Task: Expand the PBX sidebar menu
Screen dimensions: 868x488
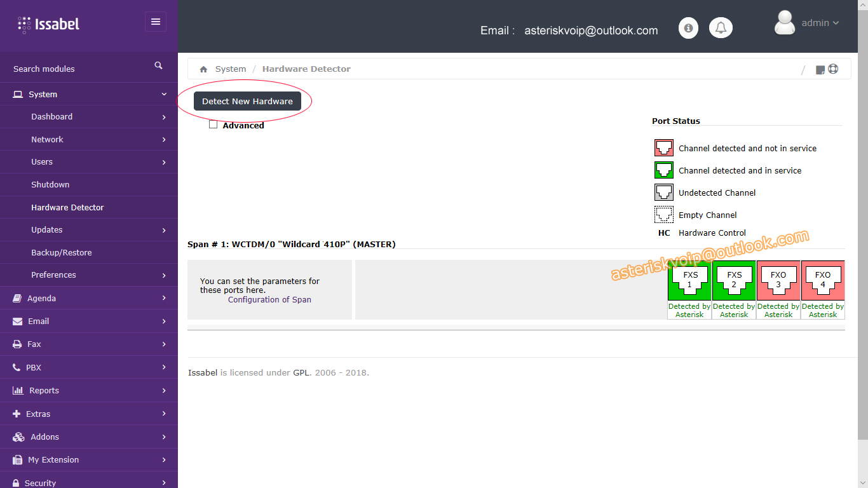Action: tap(89, 367)
